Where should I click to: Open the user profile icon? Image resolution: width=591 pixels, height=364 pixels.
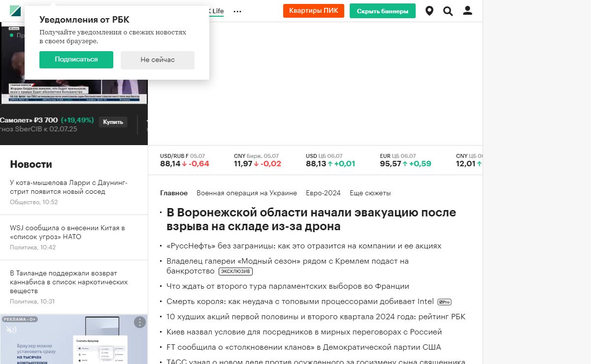(468, 11)
